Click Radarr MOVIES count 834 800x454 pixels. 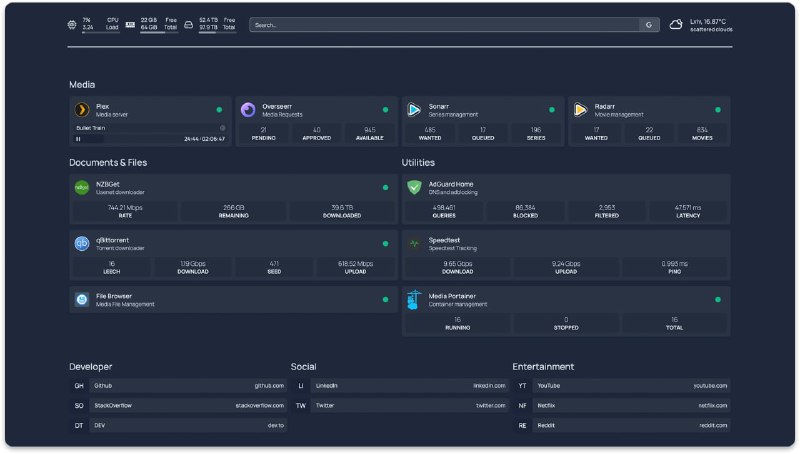tap(702, 134)
